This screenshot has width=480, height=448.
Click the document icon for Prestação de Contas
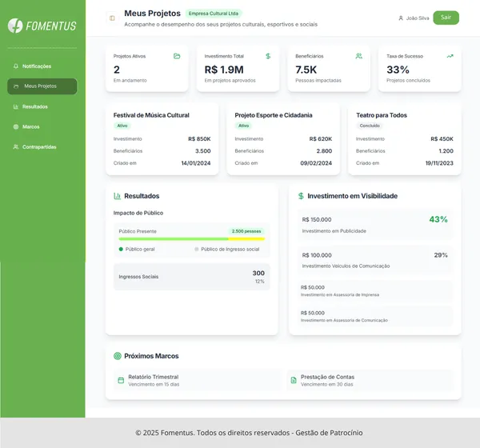click(x=294, y=380)
